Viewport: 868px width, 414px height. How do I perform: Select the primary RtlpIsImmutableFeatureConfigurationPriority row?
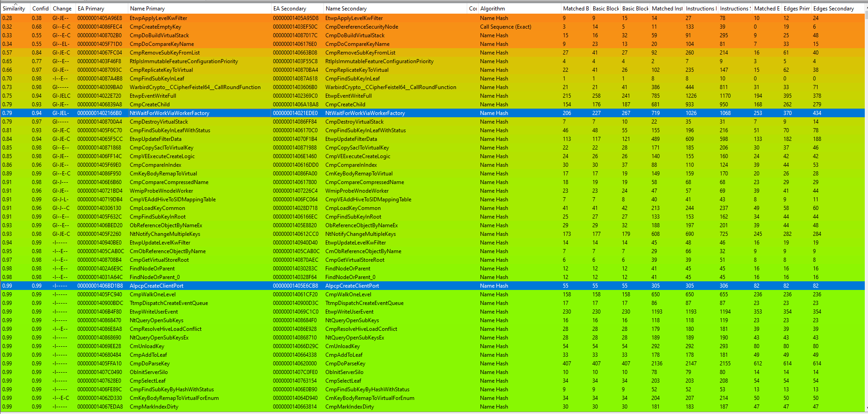(184, 61)
